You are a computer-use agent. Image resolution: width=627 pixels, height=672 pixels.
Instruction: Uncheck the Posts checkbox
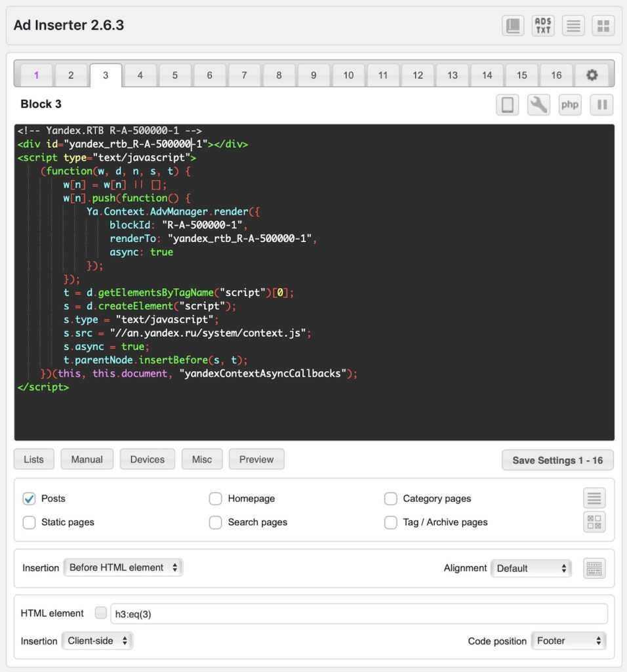pyautogui.click(x=30, y=499)
